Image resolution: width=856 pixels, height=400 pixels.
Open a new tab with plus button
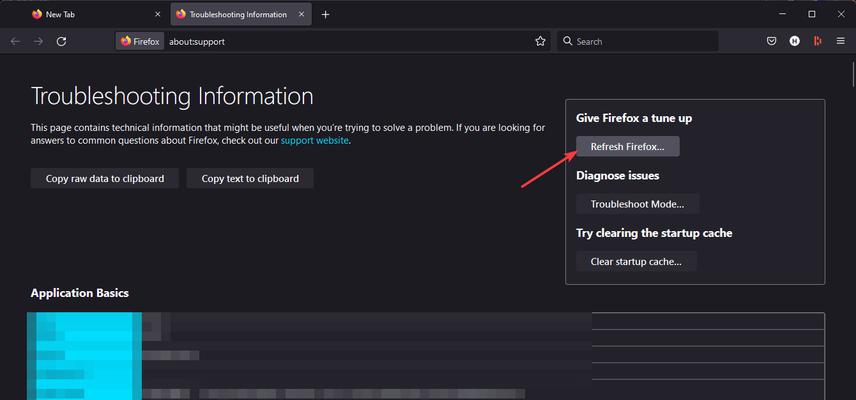325,15
